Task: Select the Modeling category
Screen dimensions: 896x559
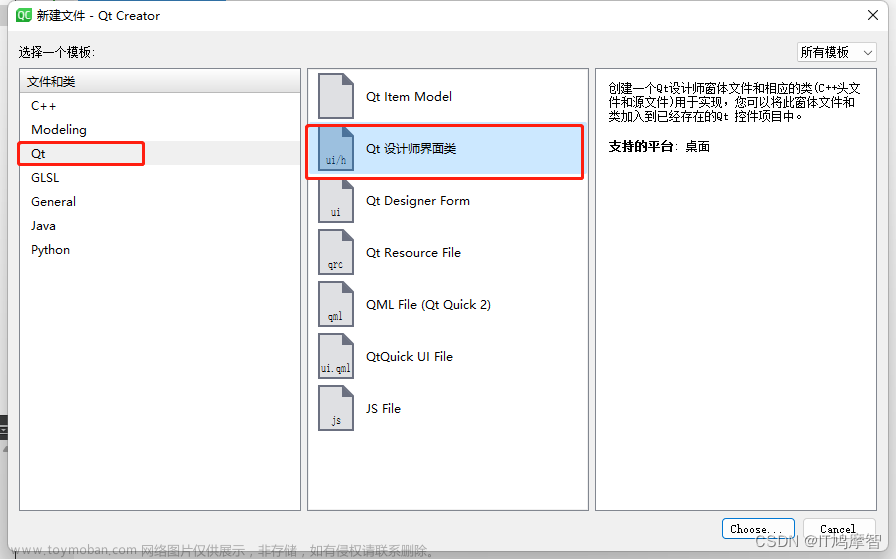Action: (160, 130)
